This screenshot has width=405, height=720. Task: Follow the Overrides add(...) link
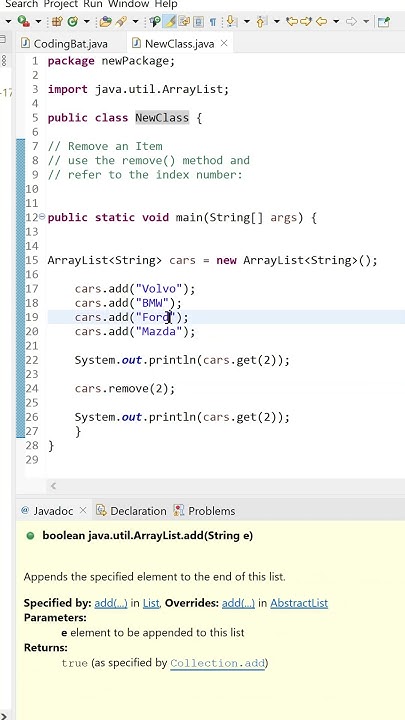(238, 603)
